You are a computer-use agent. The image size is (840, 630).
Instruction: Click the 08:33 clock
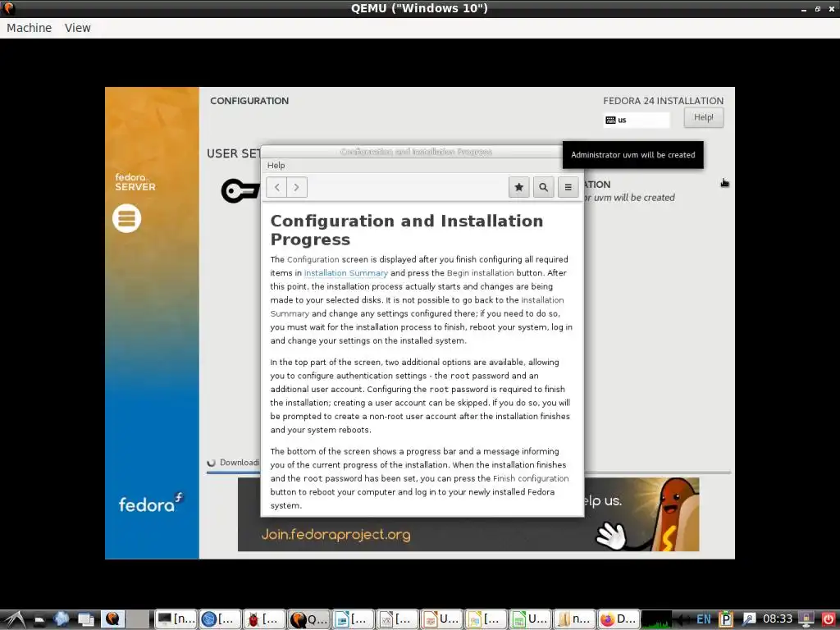[x=778, y=619]
